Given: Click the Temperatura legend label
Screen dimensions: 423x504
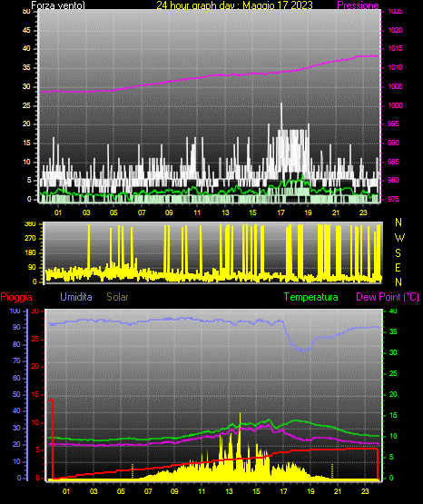Looking at the screenshot, I should (310, 297).
